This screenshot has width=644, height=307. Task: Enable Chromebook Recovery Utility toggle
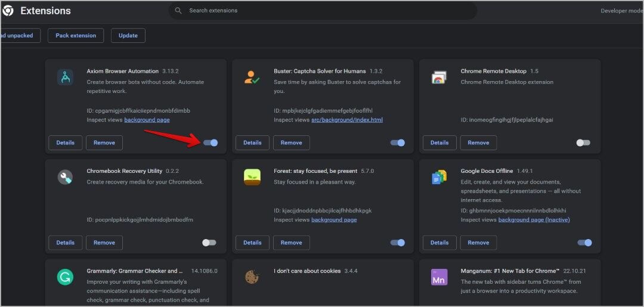coord(209,243)
